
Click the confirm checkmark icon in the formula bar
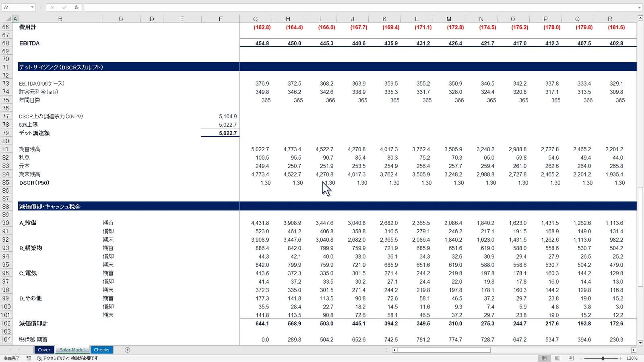64,7
